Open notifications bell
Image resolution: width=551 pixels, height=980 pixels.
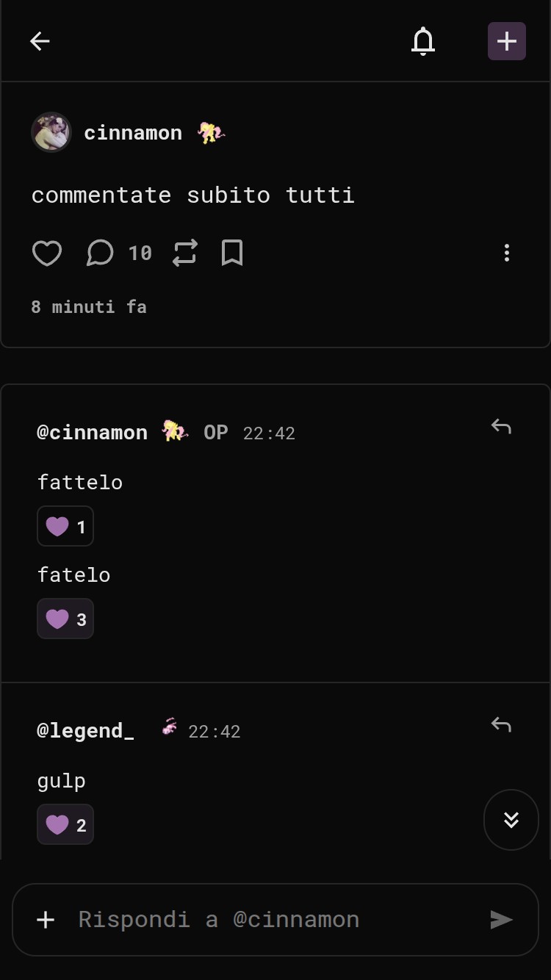pyautogui.click(x=423, y=41)
